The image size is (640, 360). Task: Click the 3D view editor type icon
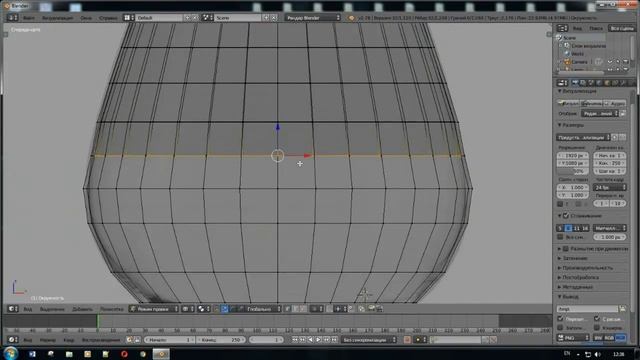coord(13,309)
